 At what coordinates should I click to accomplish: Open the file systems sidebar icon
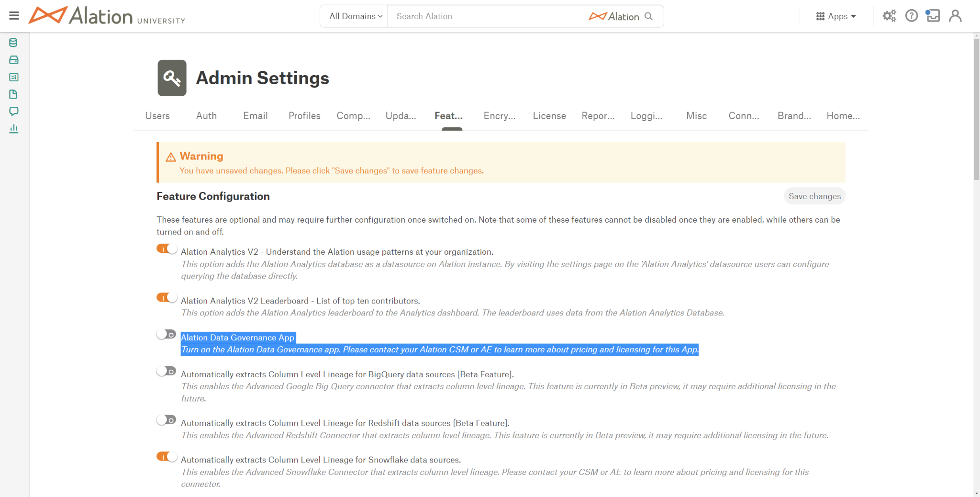tap(13, 60)
